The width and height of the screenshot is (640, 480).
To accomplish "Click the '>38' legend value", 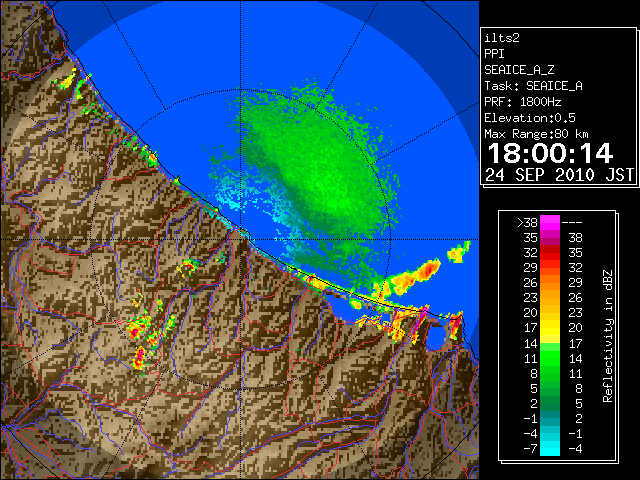I will click(x=527, y=223).
